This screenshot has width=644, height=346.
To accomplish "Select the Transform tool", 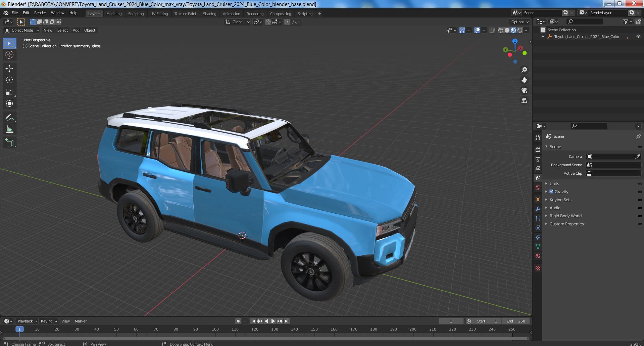I will coord(9,103).
